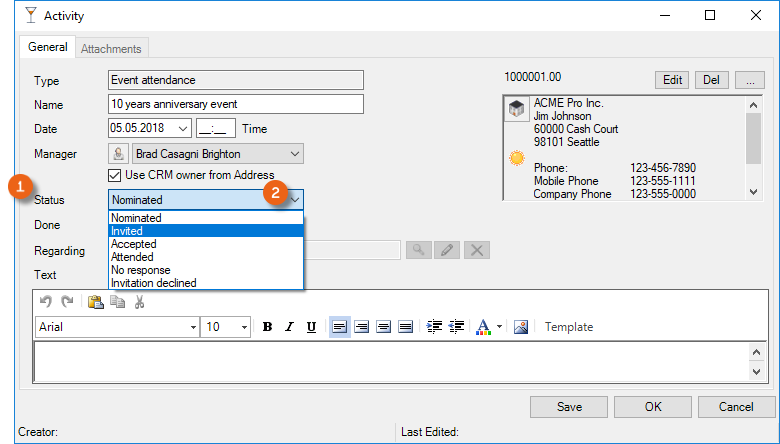Click the Cut scissors icon
The height and width of the screenshot is (444, 780).
click(139, 302)
